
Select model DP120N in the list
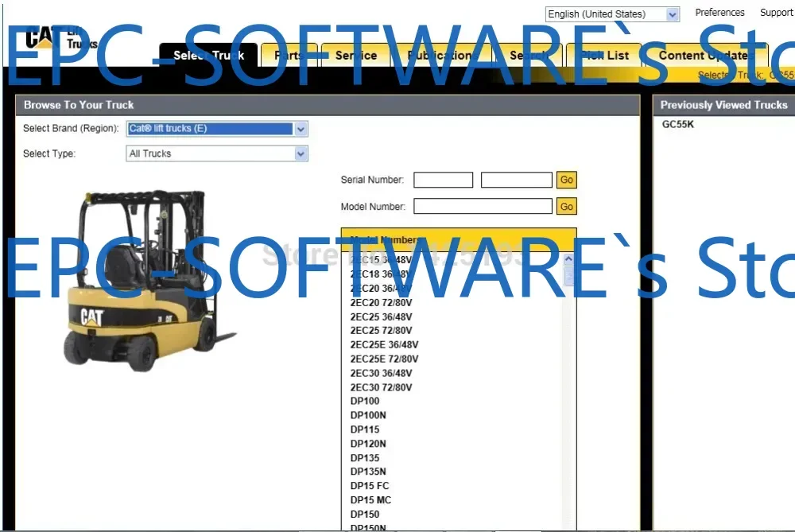(x=367, y=444)
